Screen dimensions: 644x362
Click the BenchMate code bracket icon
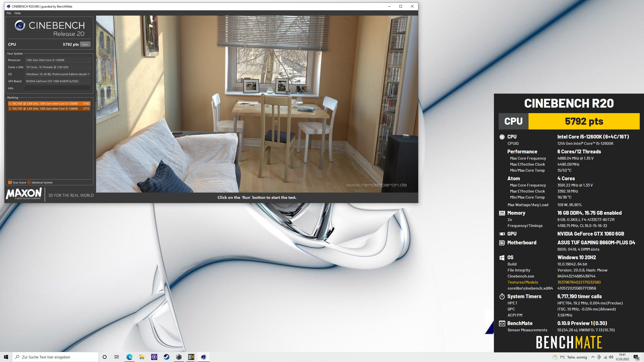pyautogui.click(x=502, y=324)
